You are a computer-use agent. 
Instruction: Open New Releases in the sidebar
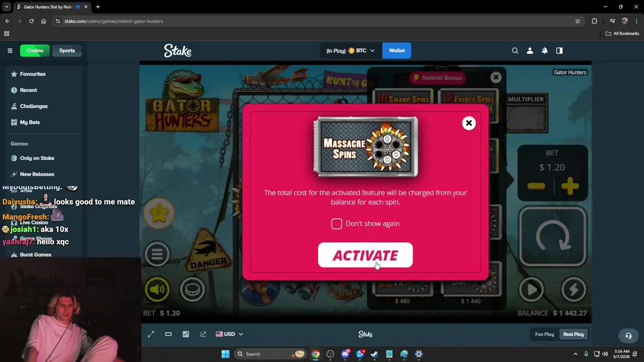click(37, 174)
